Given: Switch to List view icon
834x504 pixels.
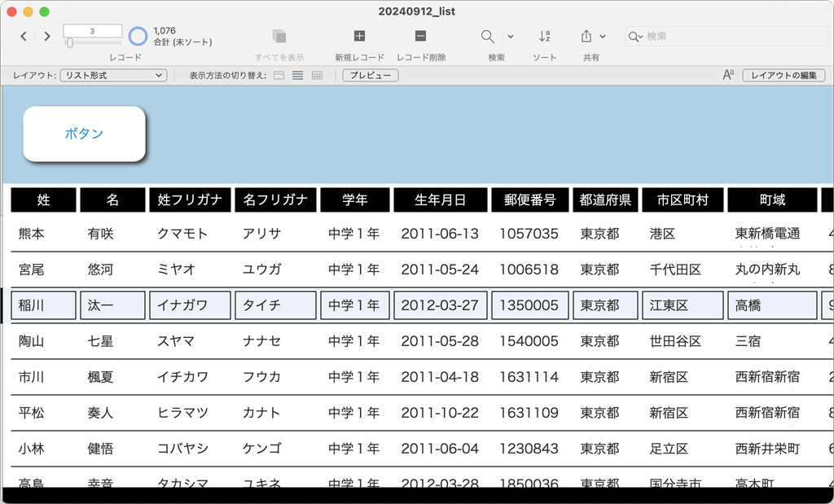Looking at the screenshot, I should (x=298, y=76).
